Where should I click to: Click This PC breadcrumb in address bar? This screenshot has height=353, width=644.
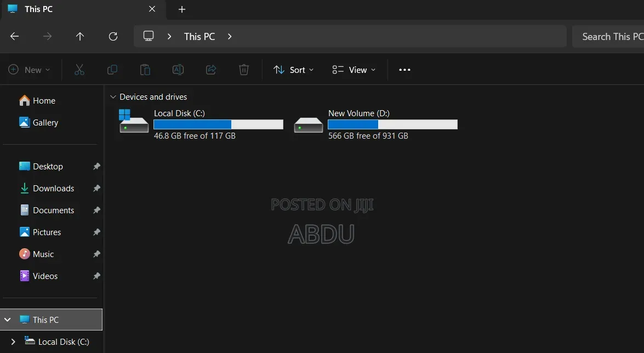tap(200, 37)
